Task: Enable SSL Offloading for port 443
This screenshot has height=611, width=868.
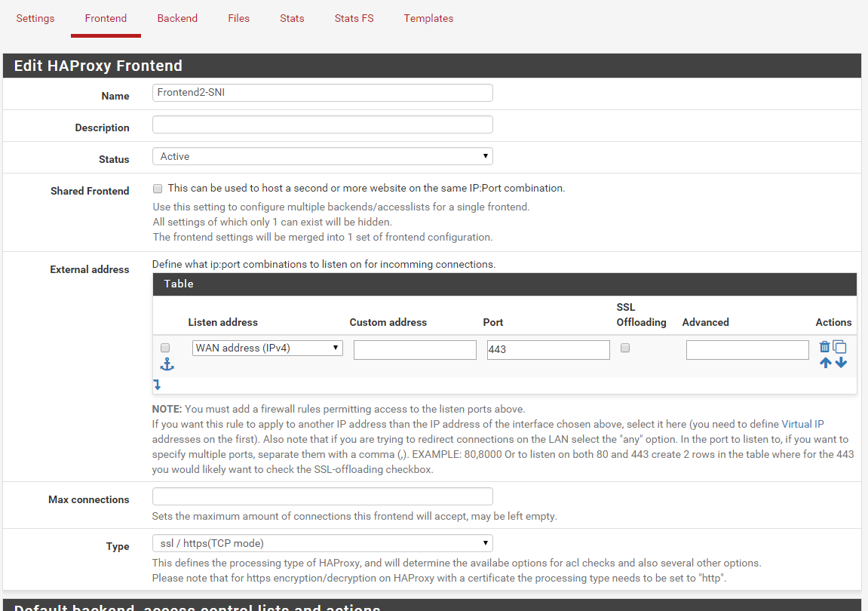Action: (x=625, y=348)
